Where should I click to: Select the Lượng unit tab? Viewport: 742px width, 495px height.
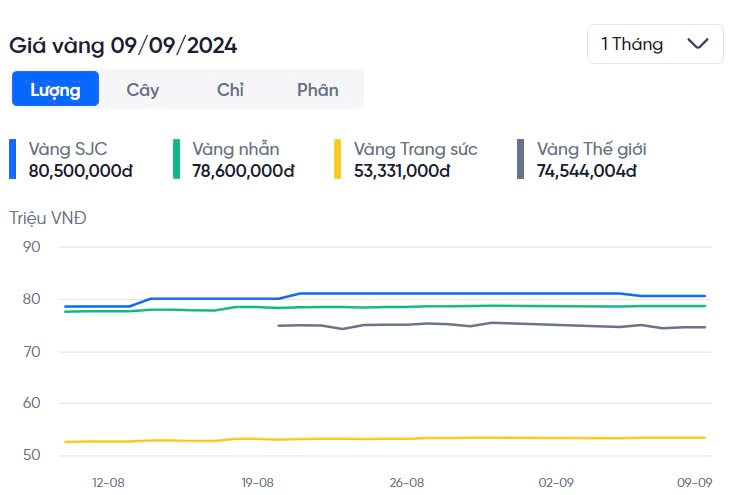coord(56,89)
